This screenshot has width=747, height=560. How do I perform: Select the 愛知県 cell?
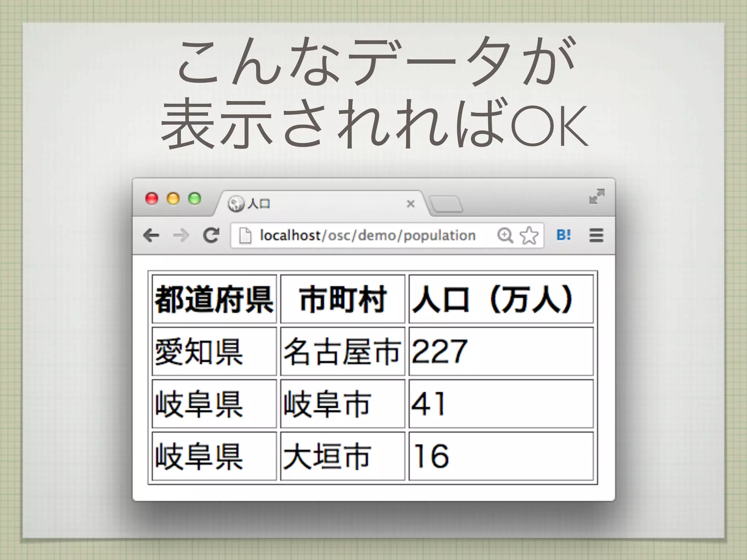point(214,351)
